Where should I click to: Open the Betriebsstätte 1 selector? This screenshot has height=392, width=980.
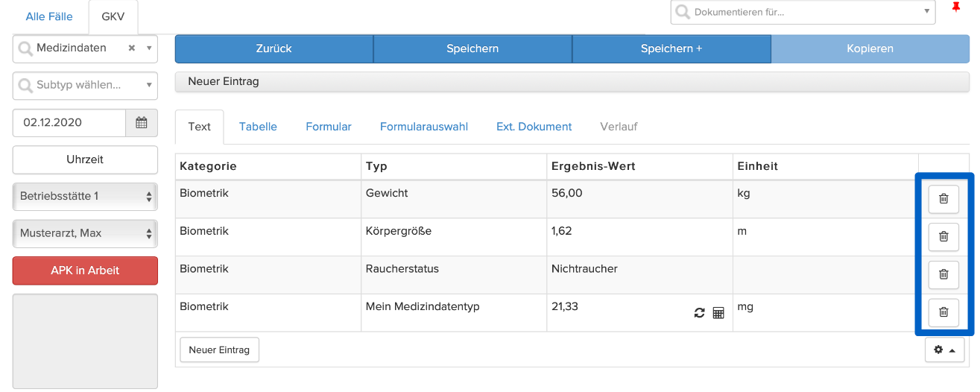pos(85,196)
